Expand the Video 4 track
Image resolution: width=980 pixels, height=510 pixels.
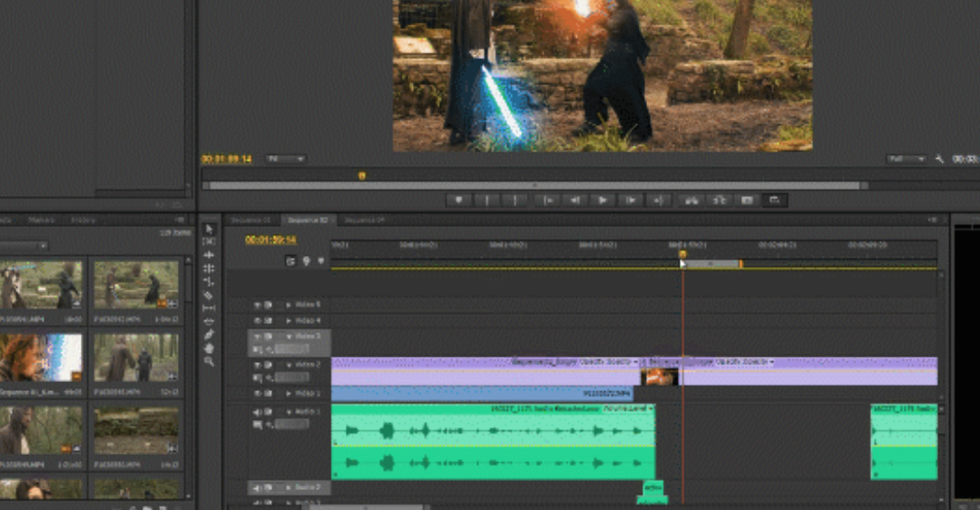click(289, 320)
